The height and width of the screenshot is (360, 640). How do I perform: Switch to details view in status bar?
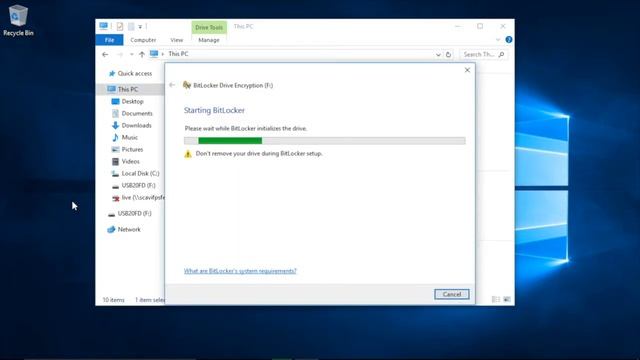click(496, 300)
